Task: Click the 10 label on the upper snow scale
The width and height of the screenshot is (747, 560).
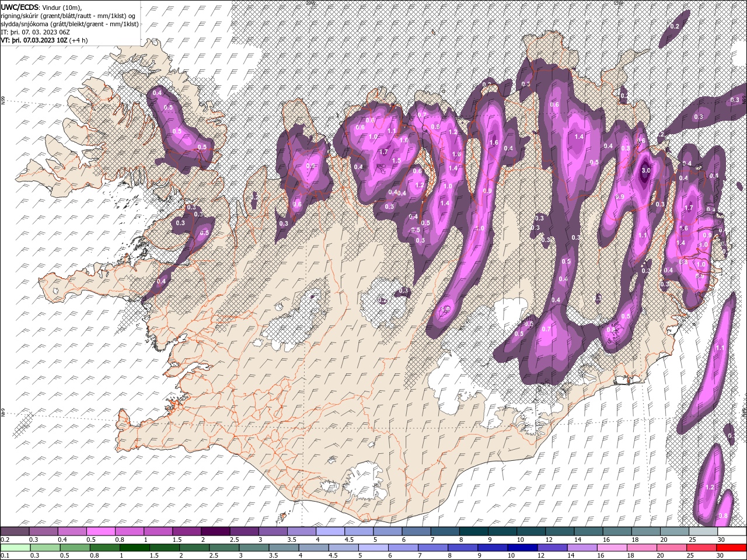Action: pyautogui.click(x=520, y=540)
